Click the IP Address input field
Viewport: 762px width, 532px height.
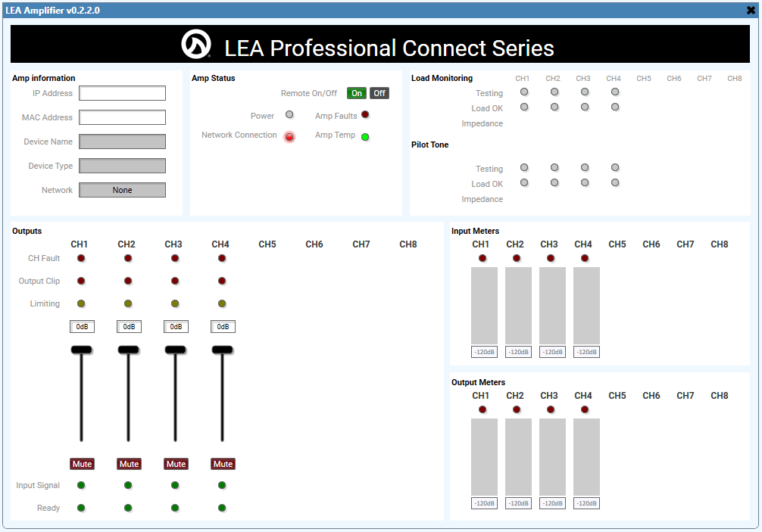(123, 93)
